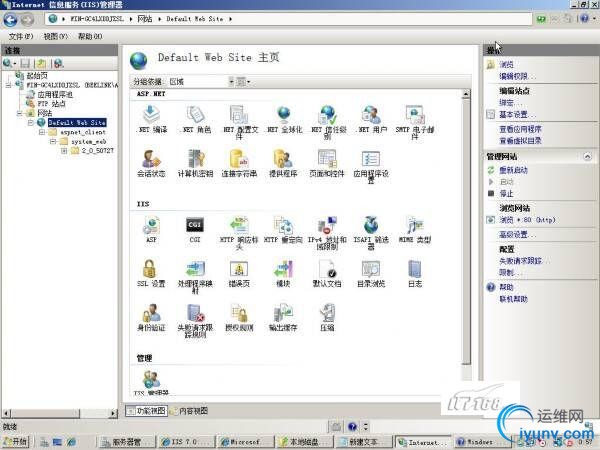
Task: Open the 错误页 feature icon
Action: pos(239,273)
